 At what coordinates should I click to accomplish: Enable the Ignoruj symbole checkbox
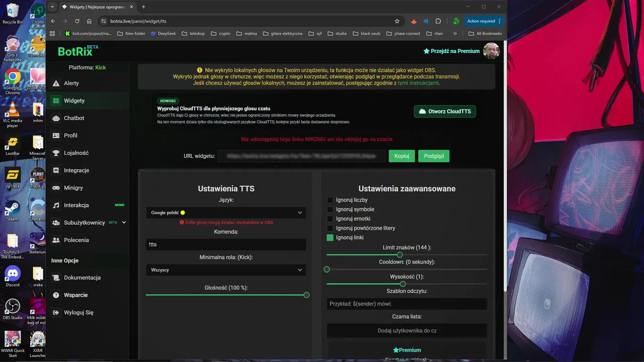pos(330,209)
